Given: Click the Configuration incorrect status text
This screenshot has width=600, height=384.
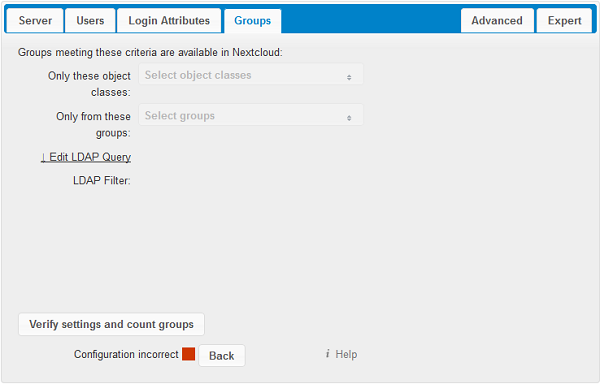Looking at the screenshot, I should point(126,354).
